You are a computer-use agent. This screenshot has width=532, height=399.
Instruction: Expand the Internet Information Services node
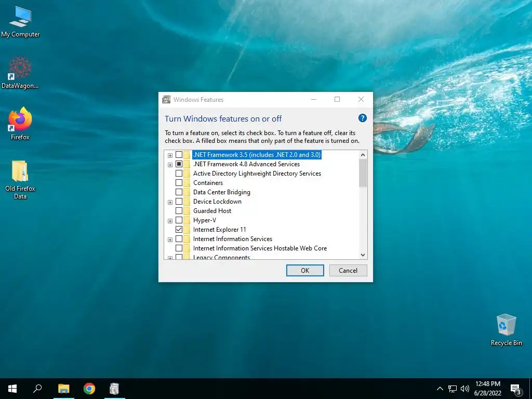(x=170, y=240)
